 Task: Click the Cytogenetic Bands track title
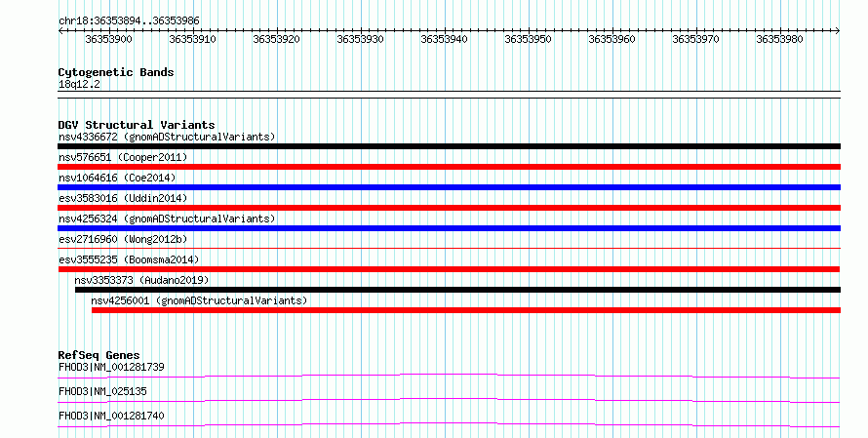tap(116, 72)
